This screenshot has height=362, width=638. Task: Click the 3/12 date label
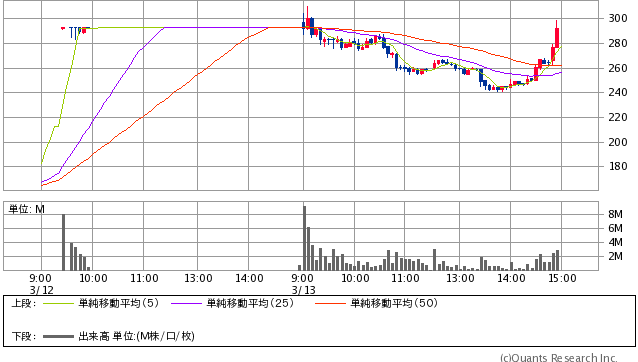(42, 290)
